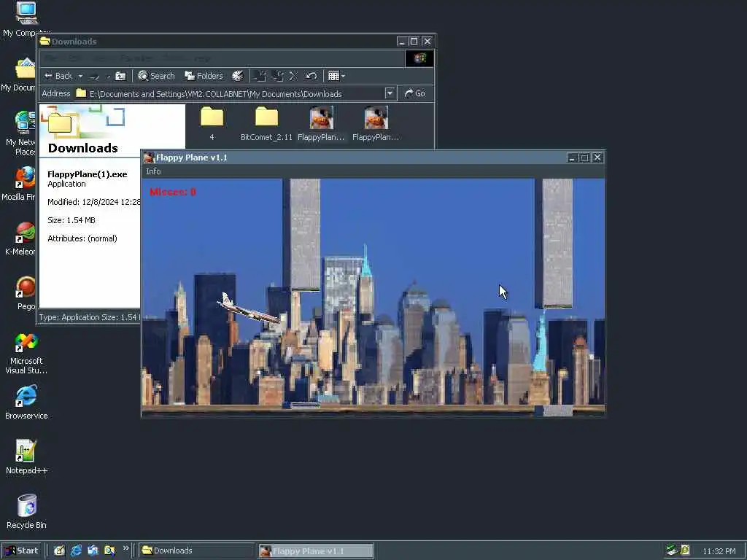This screenshot has width=747, height=560.
Task: Launch Internet Explorer from quick launch
Action: point(76,551)
